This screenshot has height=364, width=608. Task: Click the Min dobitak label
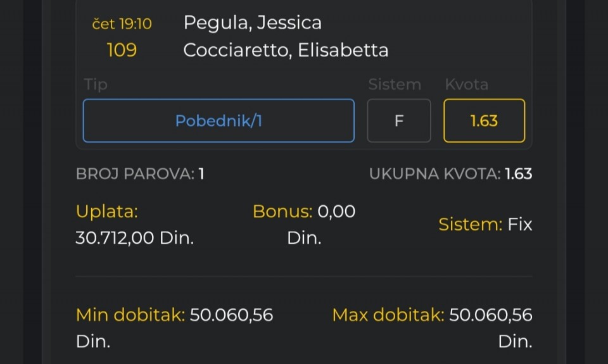130,315
